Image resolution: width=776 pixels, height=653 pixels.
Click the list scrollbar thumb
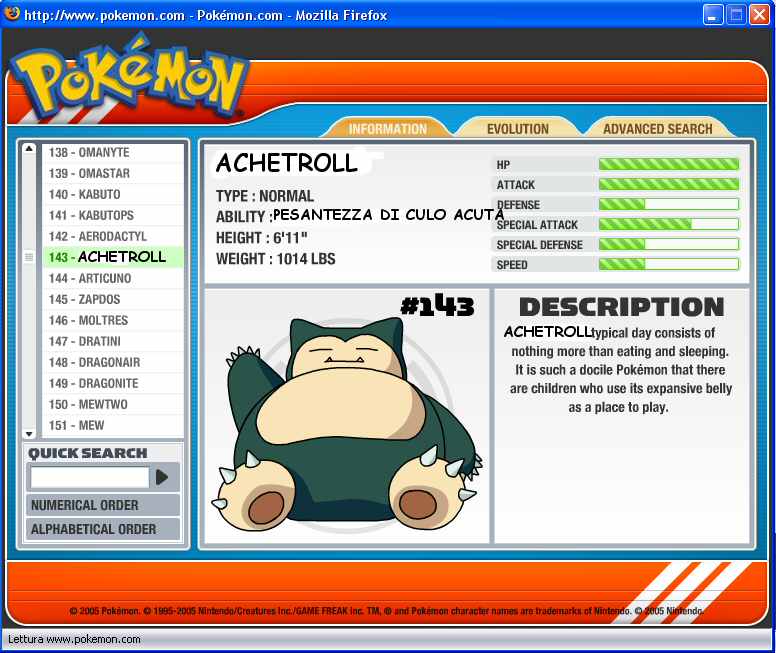(x=29, y=257)
